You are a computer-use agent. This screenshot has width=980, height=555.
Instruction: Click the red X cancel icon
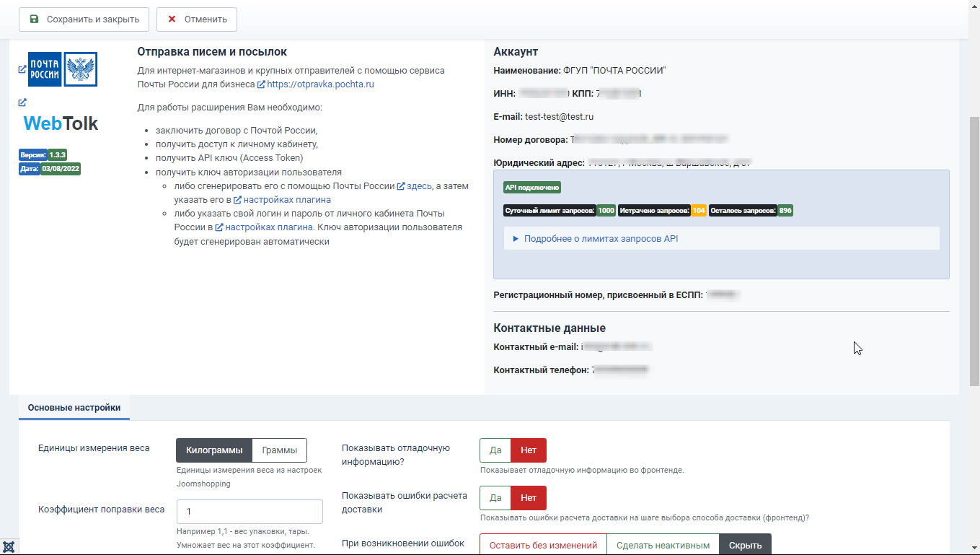[x=172, y=19]
